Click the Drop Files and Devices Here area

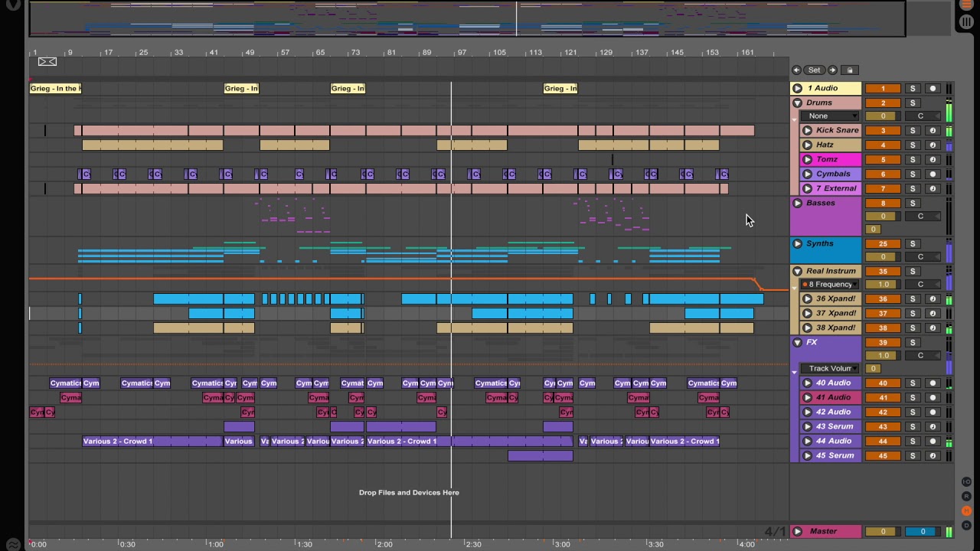(409, 492)
